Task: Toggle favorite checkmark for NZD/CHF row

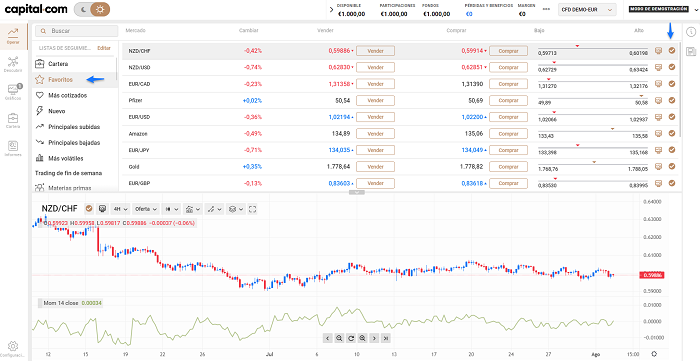Action: click(671, 51)
